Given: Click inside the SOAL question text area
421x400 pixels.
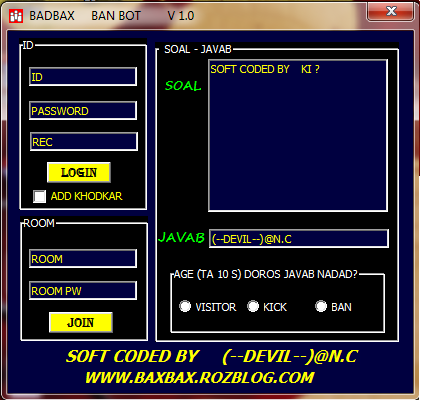Looking at the screenshot, I should pyautogui.click(x=298, y=136).
